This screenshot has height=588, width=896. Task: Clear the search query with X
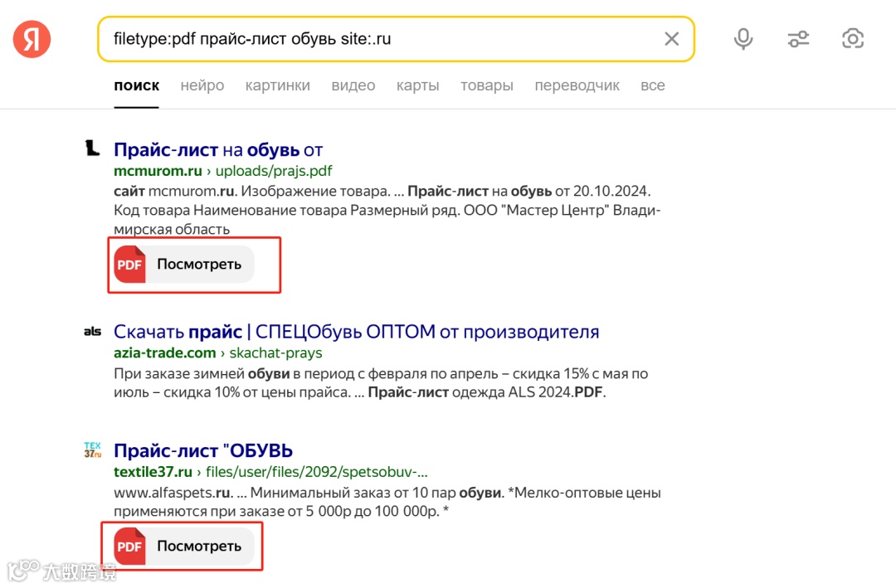[x=671, y=39]
